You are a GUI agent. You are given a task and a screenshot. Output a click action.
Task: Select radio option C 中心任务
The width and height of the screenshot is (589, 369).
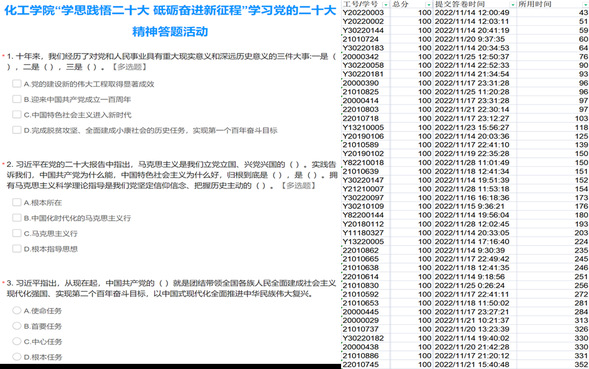pos(17,341)
